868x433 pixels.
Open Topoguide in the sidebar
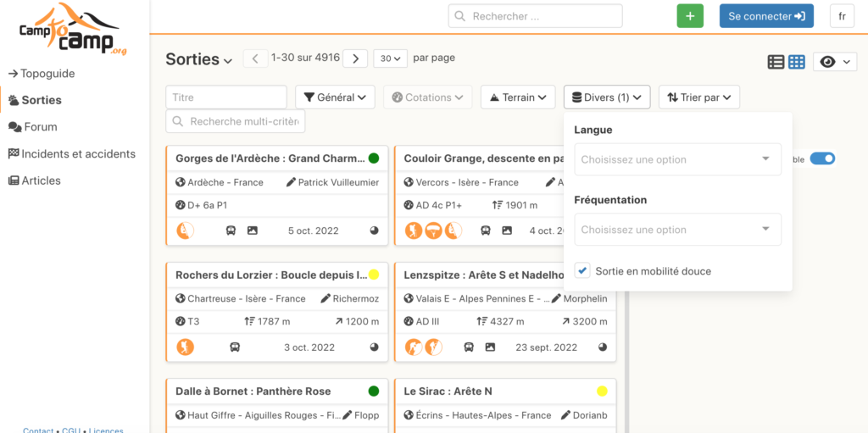tap(42, 74)
